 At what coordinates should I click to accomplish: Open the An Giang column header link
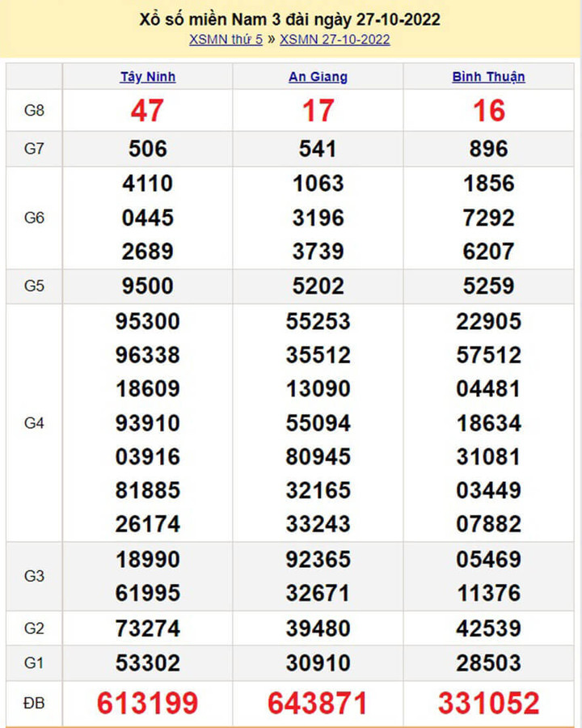318,77
